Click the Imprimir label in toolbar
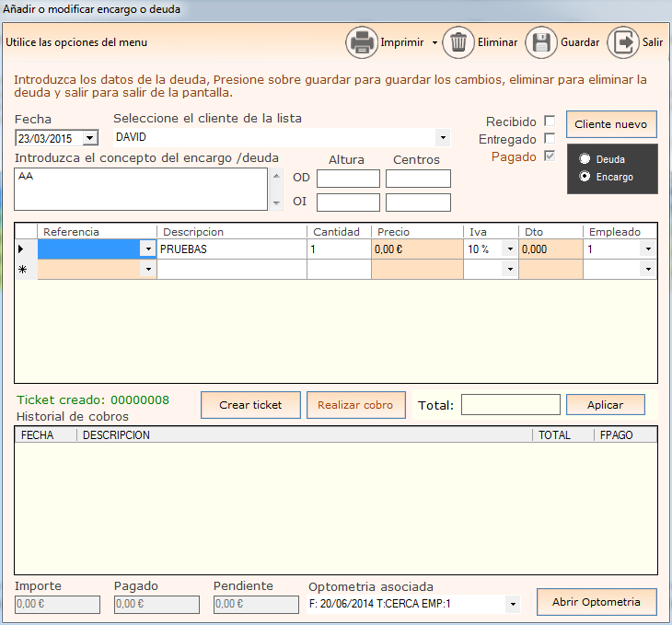Viewport: 672px width, 625px height. coord(402,42)
